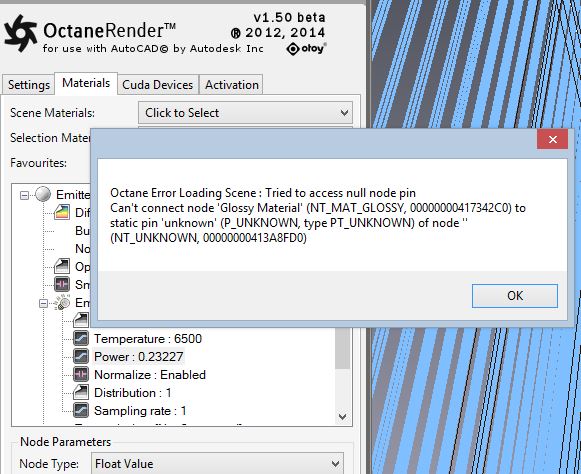
Task: Switch to the Settings tab
Action: [29, 85]
